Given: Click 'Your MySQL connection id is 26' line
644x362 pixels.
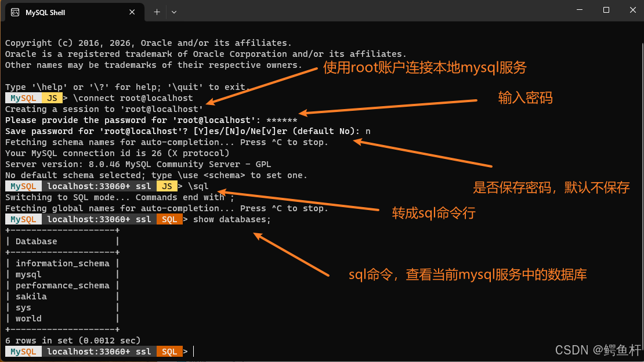Looking at the screenshot, I should point(117,153).
